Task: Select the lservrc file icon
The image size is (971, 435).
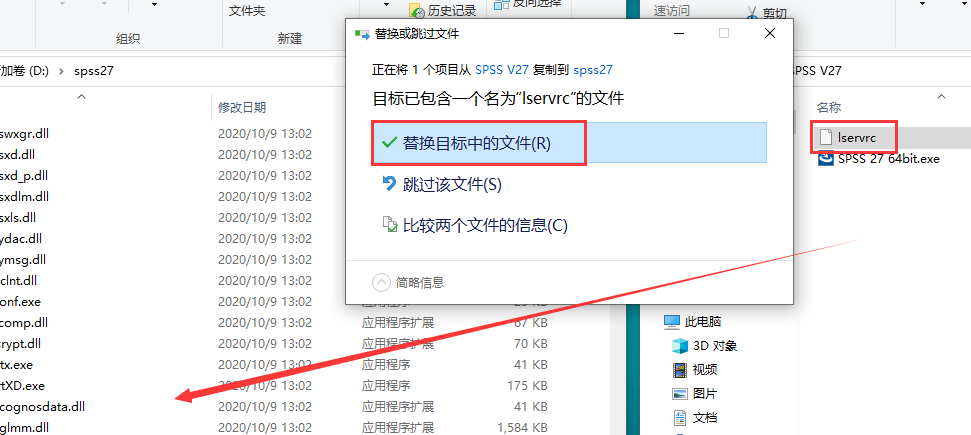Action: (826, 135)
